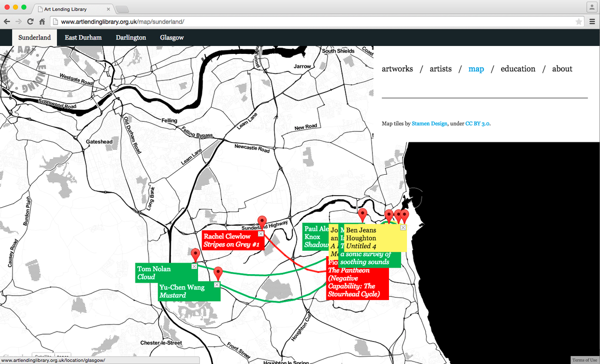The height and width of the screenshot is (364, 600).
Task: Close the Yu-Chen Wang Mustard popup
Action: tap(216, 285)
